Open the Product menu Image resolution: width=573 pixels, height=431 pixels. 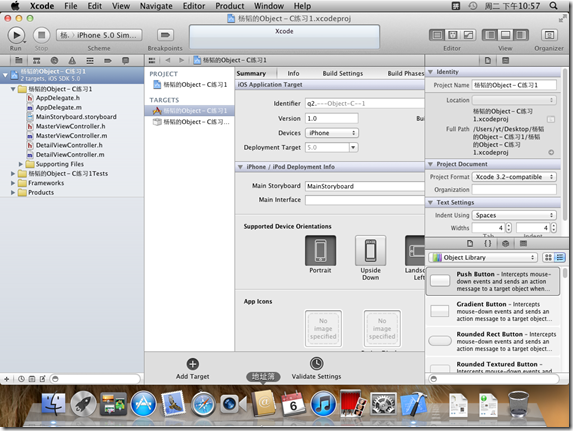229,6
